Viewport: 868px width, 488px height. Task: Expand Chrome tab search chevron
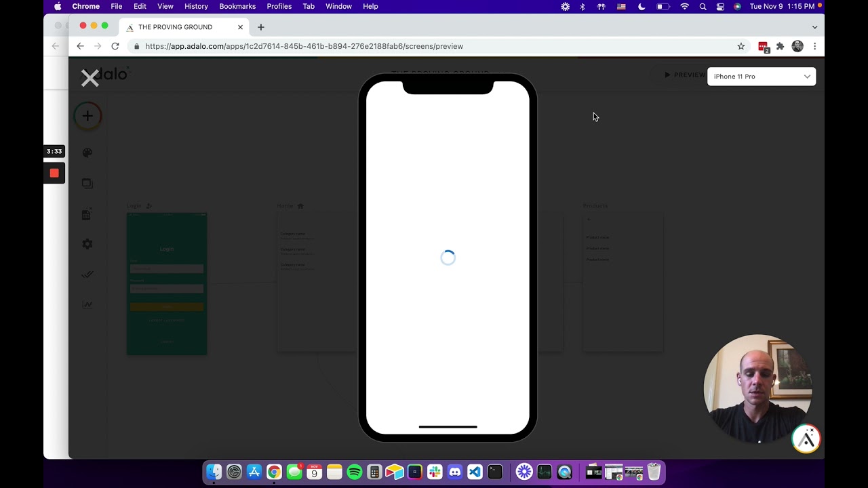814,27
